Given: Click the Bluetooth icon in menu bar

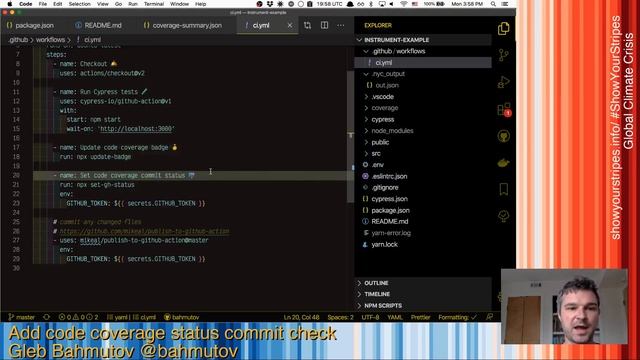Looking at the screenshot, I should click(371, 4).
